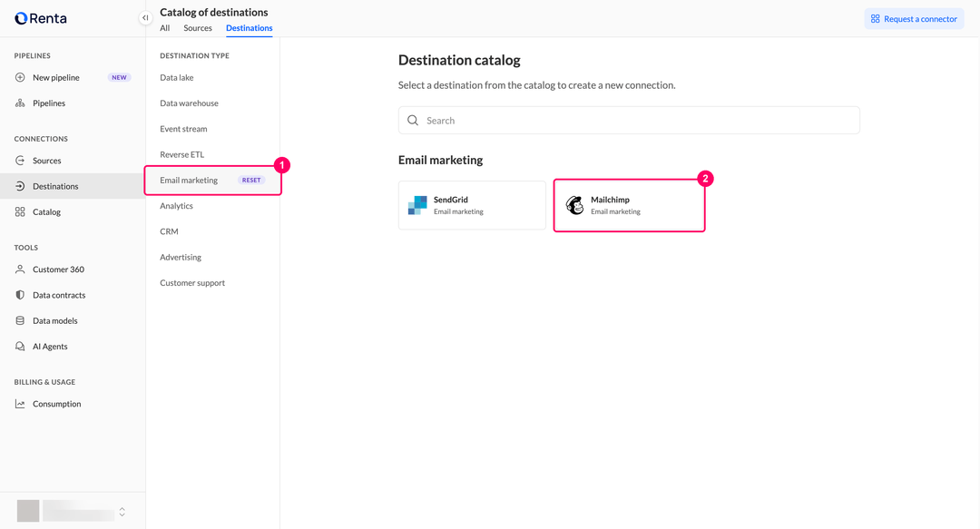Open Data models tool

point(73,321)
